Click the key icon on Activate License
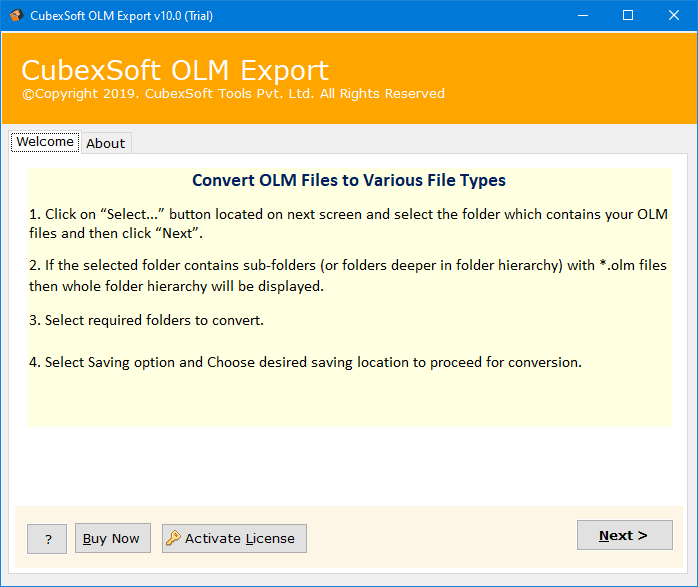Image resolution: width=698 pixels, height=587 pixels. tap(173, 538)
